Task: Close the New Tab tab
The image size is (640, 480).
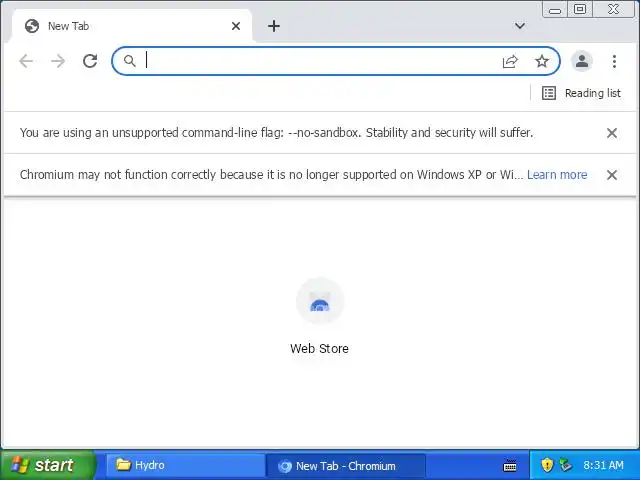Action: point(236,26)
